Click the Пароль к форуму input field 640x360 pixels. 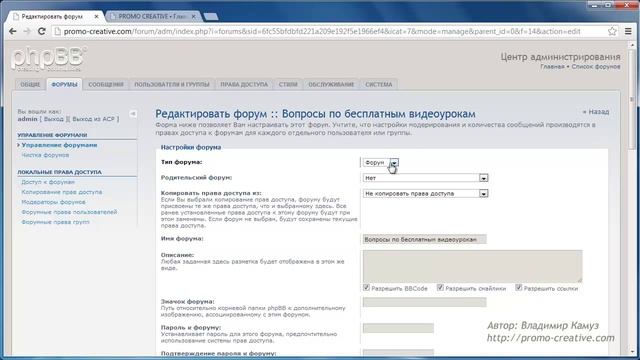[398, 328]
